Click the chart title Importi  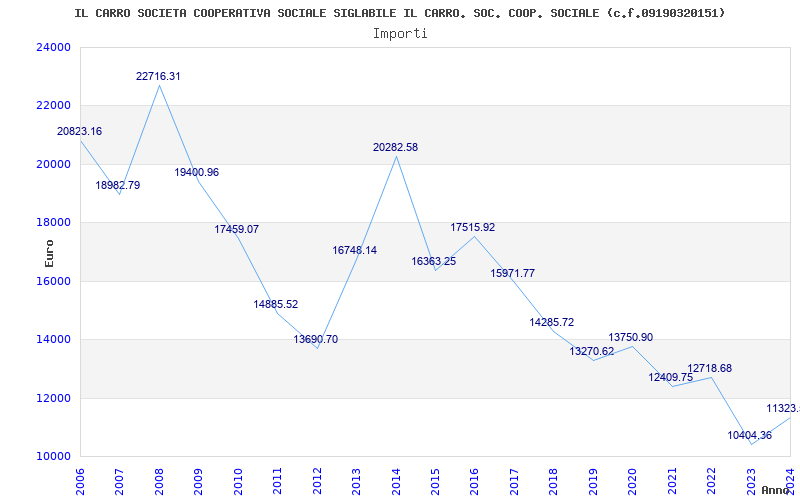400,34
